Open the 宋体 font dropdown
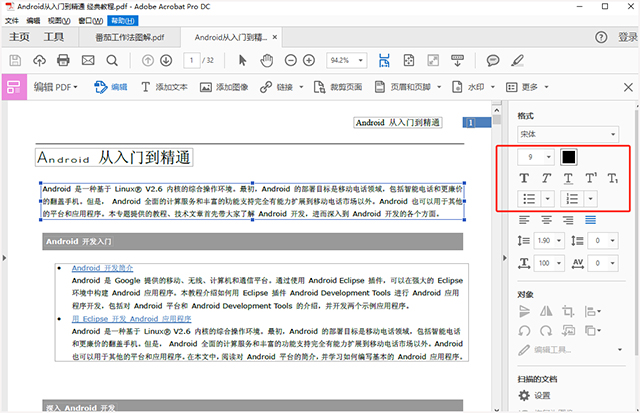This screenshot has width=640, height=413. (x=567, y=133)
